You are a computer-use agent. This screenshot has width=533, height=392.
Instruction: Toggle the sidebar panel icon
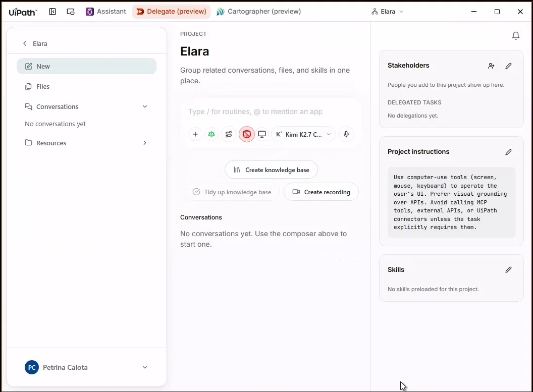pos(52,12)
